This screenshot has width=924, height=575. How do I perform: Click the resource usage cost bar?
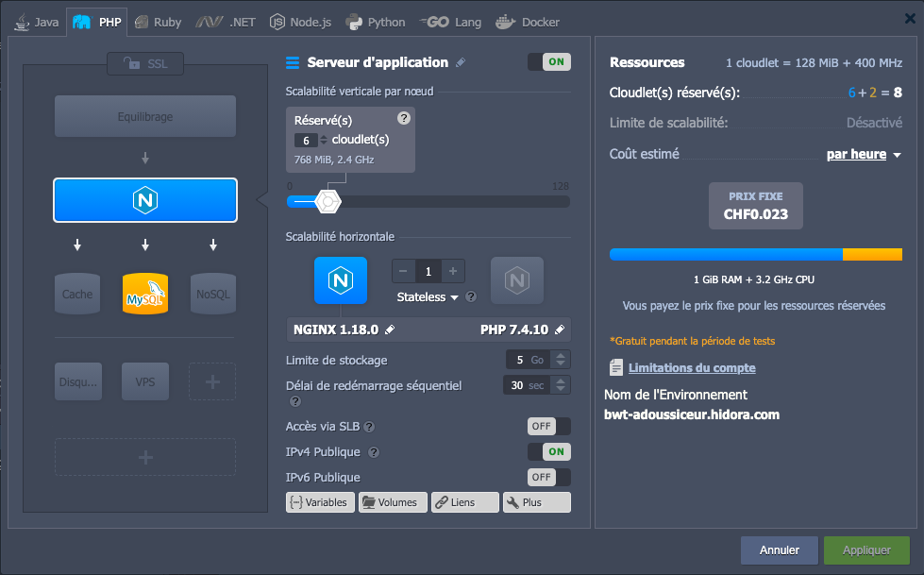point(755,254)
